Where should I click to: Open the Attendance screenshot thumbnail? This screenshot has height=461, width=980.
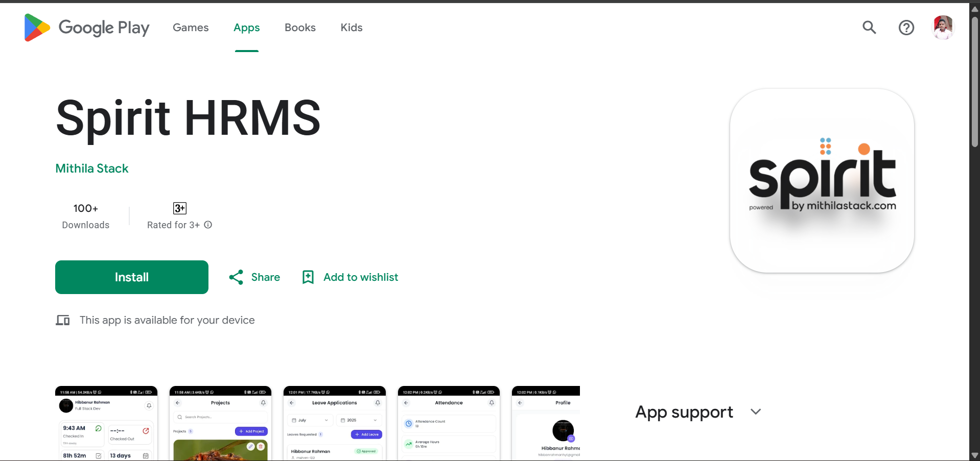(449, 423)
